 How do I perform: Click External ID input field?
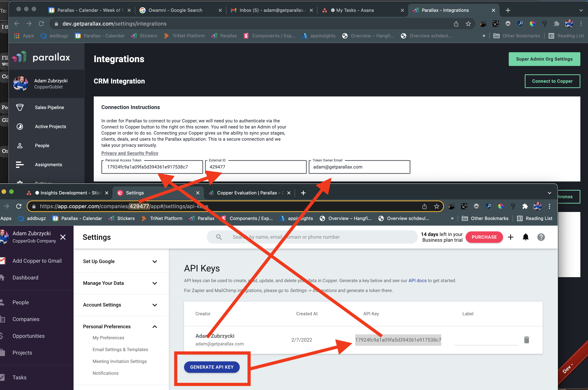[x=256, y=167]
